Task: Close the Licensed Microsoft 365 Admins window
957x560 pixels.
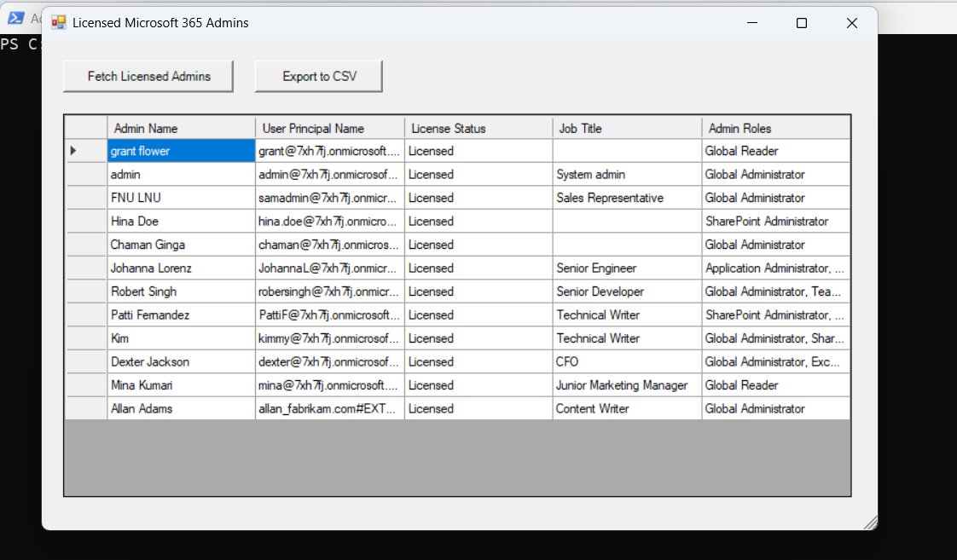Action: point(852,23)
